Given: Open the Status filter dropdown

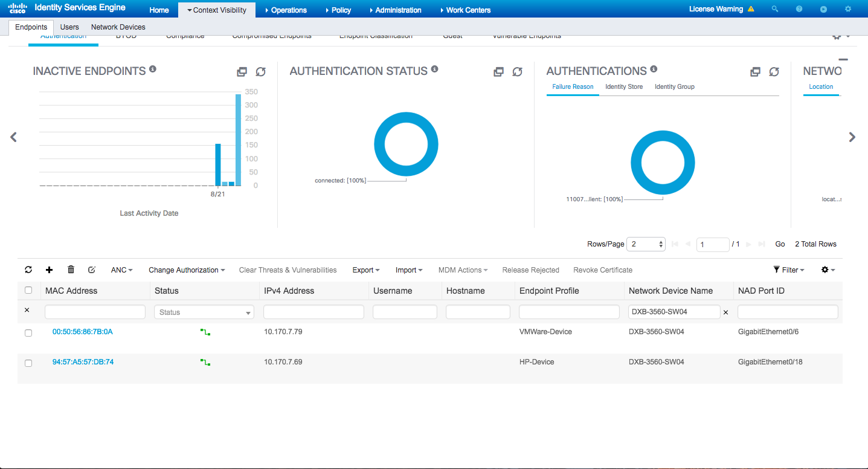Looking at the screenshot, I should tap(204, 312).
